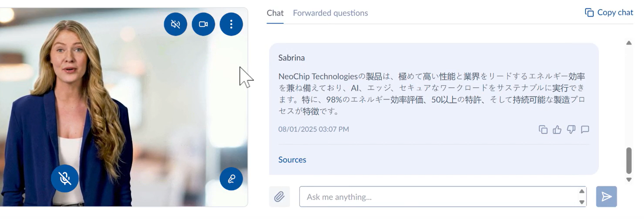Click the round voice input microphone button

click(231, 179)
